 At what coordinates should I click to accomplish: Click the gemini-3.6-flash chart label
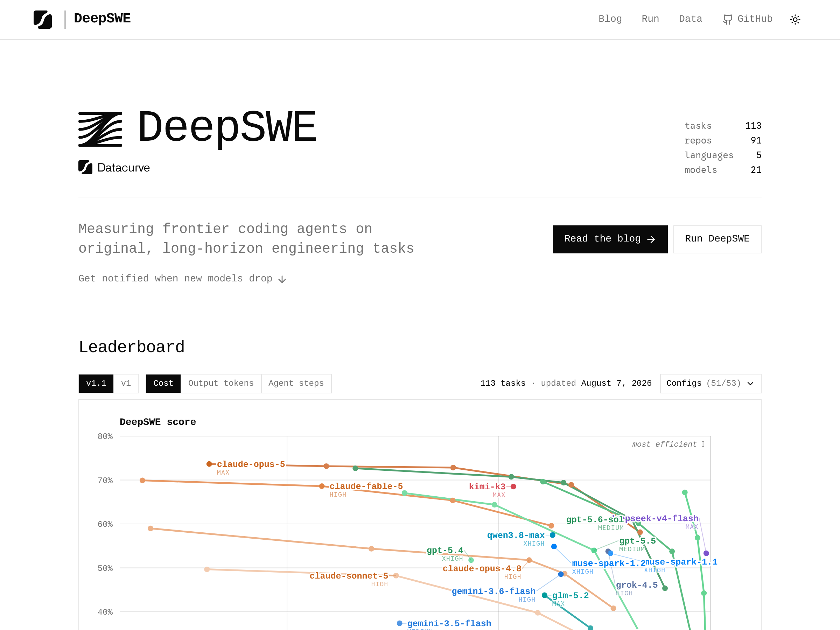tap(493, 591)
